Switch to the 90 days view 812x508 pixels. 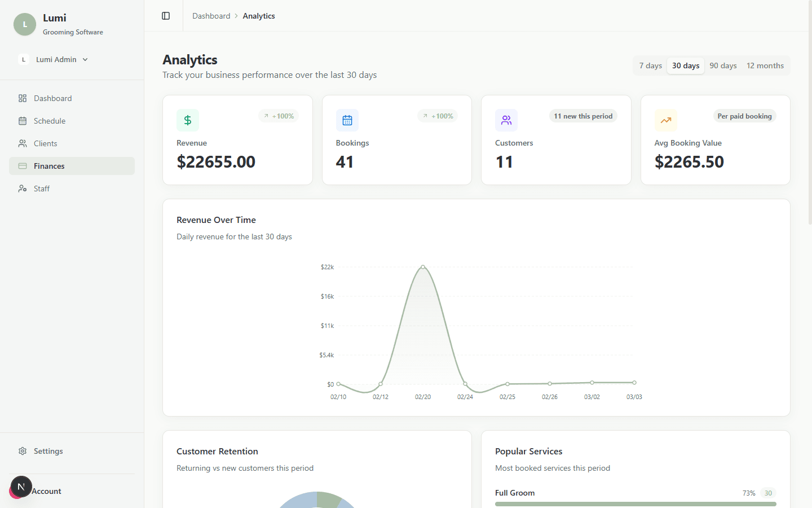tap(723, 65)
